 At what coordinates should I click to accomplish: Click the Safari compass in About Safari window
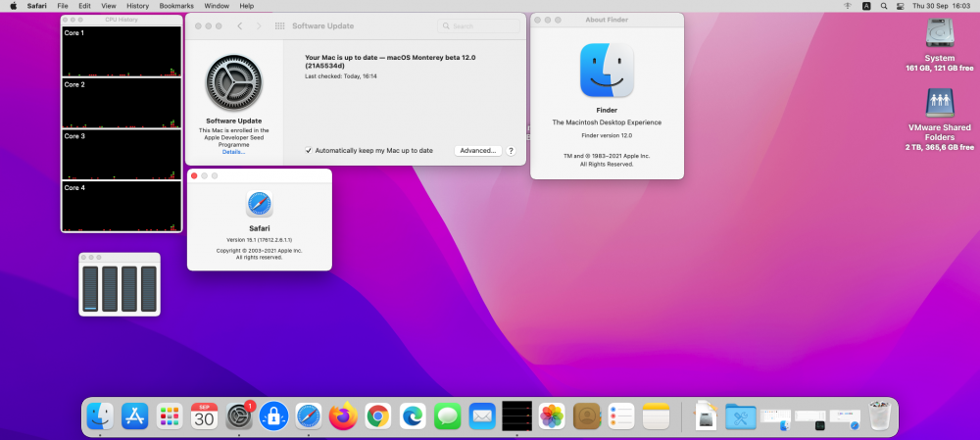[x=260, y=204]
